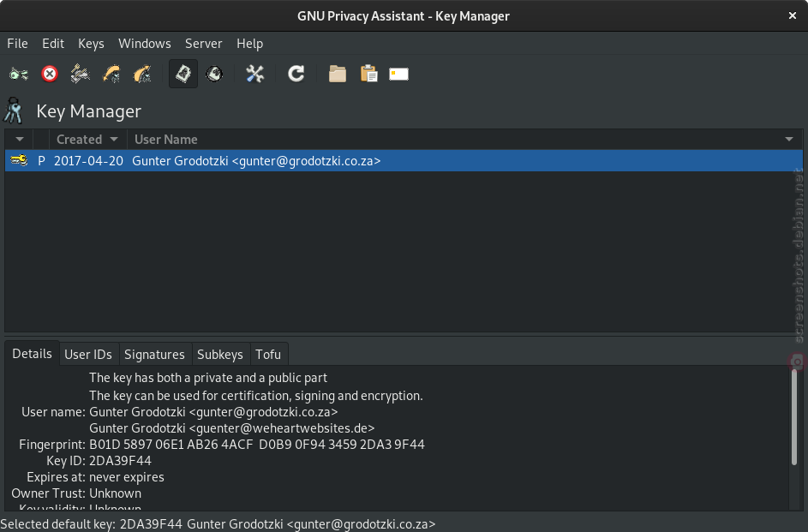Switch to the Tofu tab

[268, 355]
